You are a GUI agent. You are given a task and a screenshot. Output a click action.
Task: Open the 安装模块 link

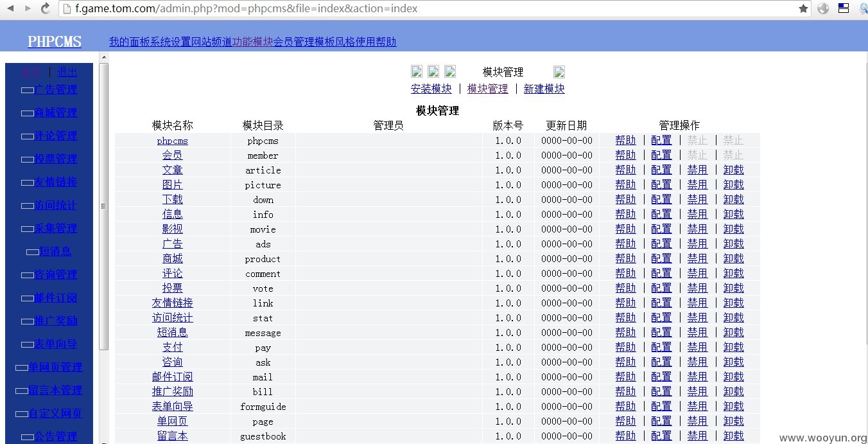tap(431, 89)
